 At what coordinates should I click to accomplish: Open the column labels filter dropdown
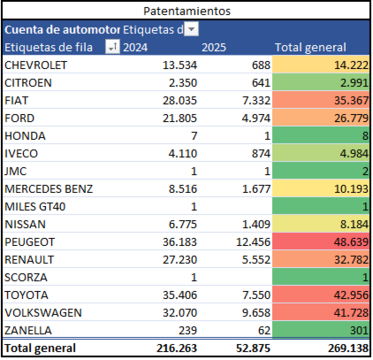(x=191, y=30)
